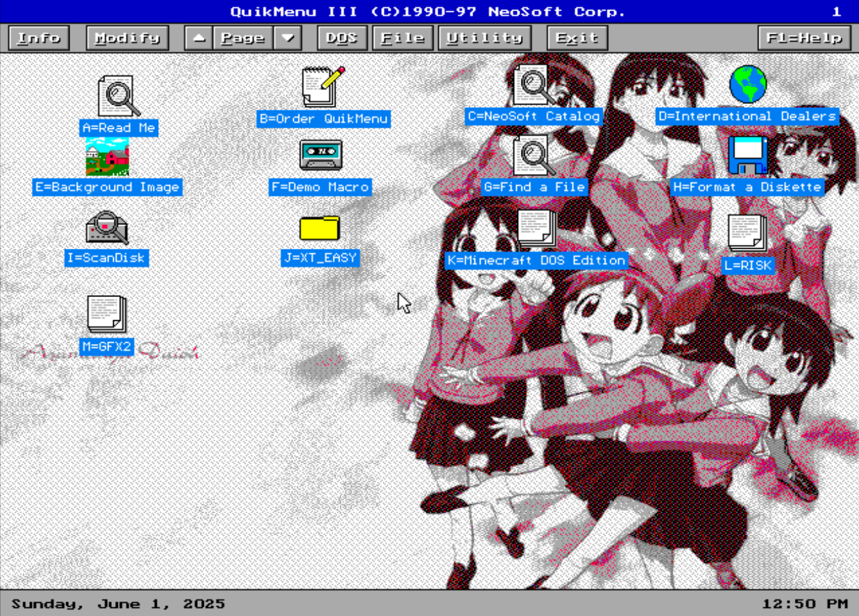Click the C=NeoSoft Catalog label
The width and height of the screenshot is (859, 616).
[x=533, y=116]
